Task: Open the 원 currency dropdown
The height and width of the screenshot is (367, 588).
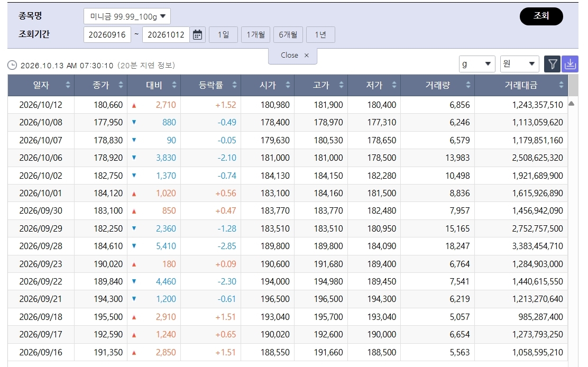Action: pos(519,64)
